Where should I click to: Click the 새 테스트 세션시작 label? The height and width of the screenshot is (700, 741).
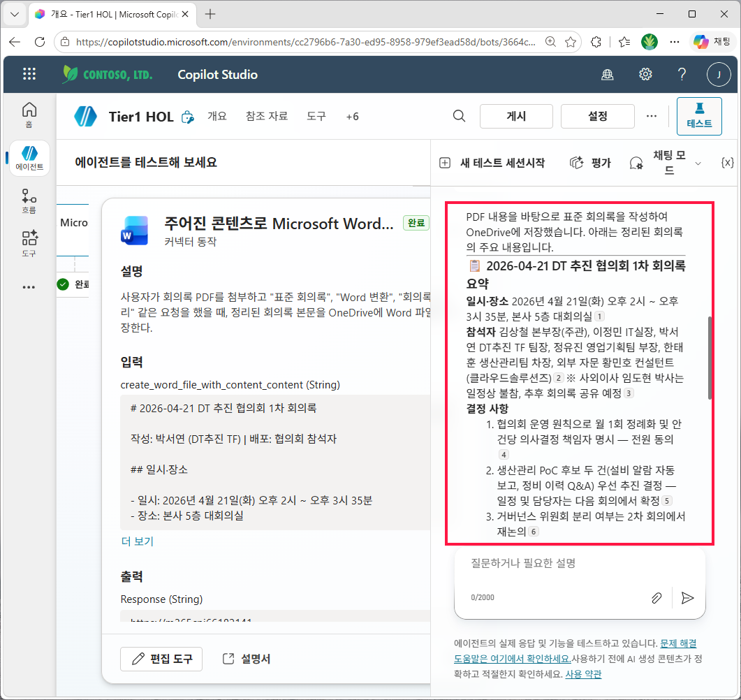point(502,163)
